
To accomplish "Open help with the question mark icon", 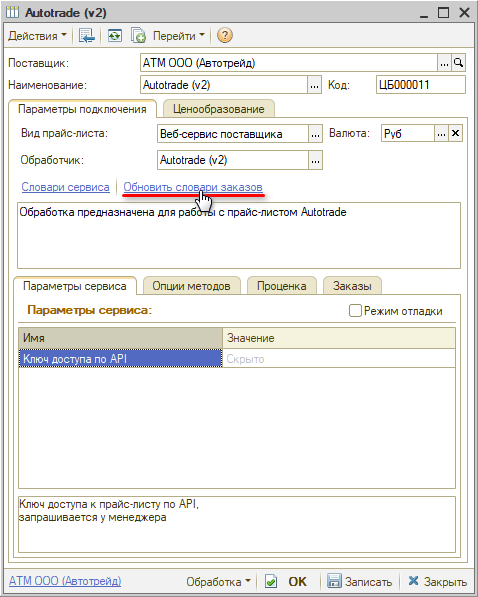I will click(225, 36).
